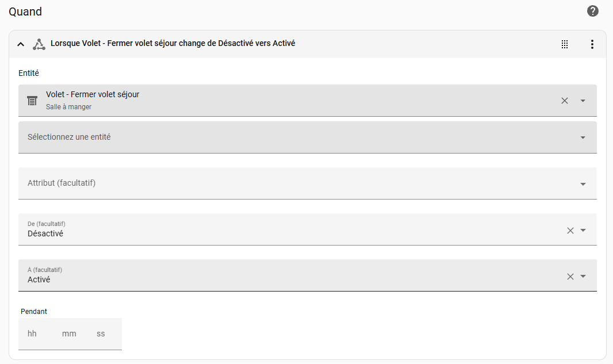
Task: Clear the Désactivé value in De field
Action: [x=570, y=230]
